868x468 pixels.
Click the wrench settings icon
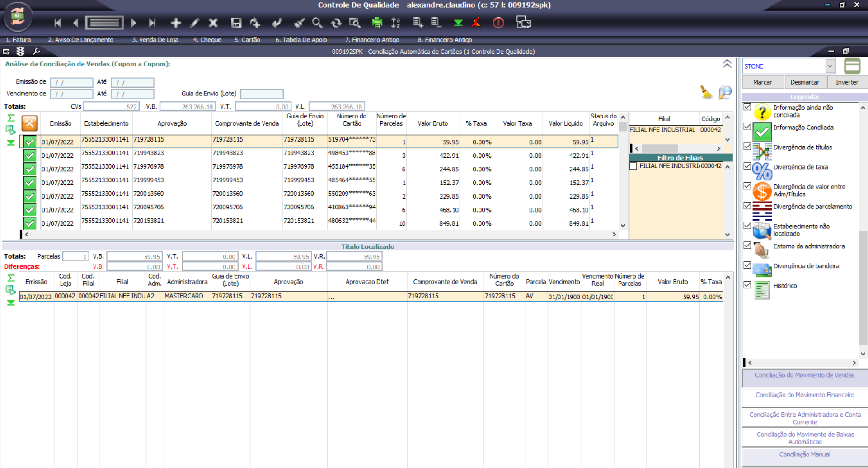pos(37,52)
